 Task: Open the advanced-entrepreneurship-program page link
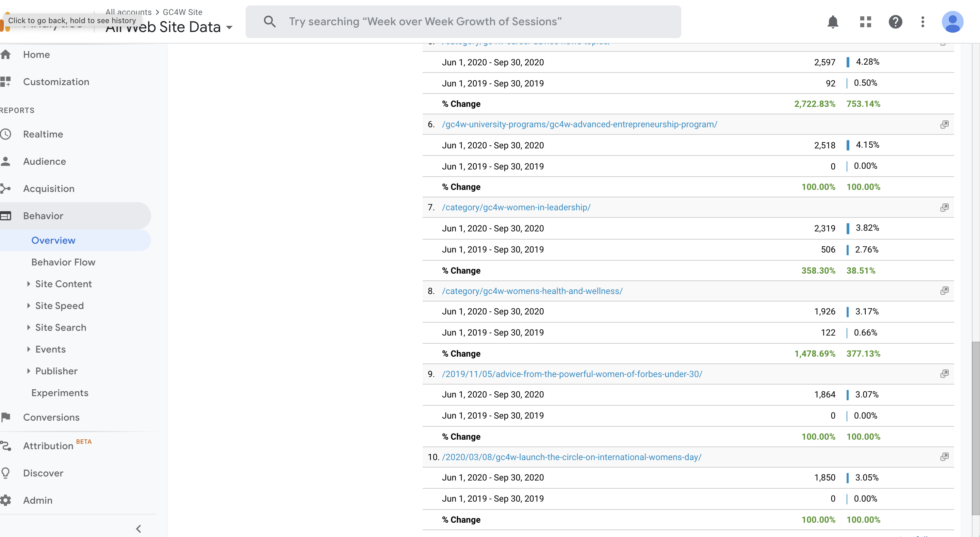(579, 125)
